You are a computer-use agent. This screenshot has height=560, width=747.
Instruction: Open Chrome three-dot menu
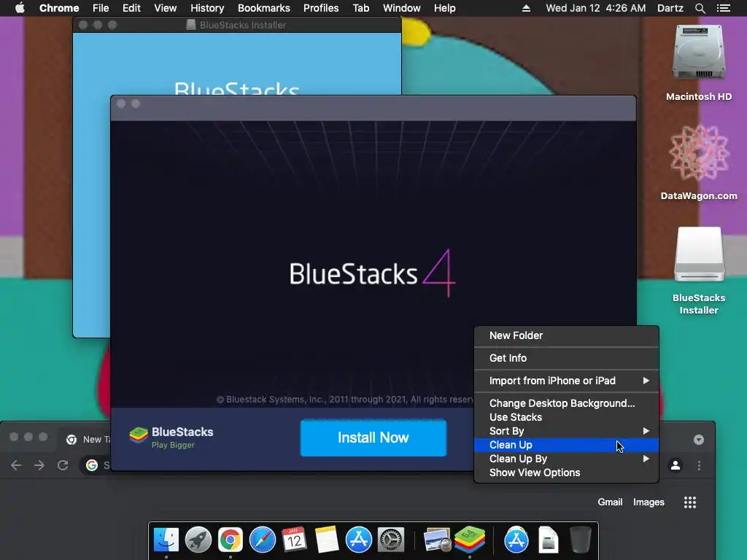(699, 465)
